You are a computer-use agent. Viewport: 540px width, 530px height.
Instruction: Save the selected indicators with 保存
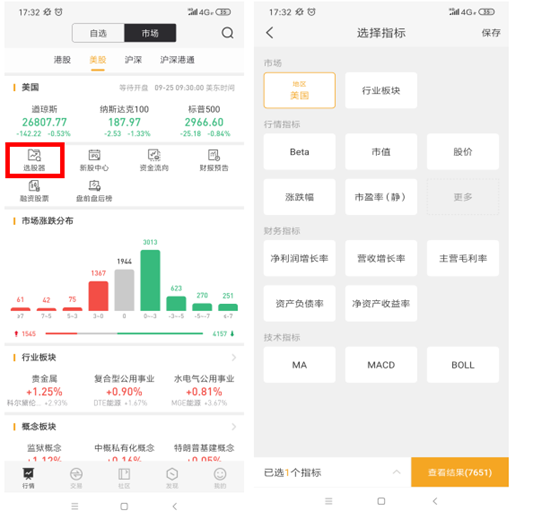pos(491,33)
